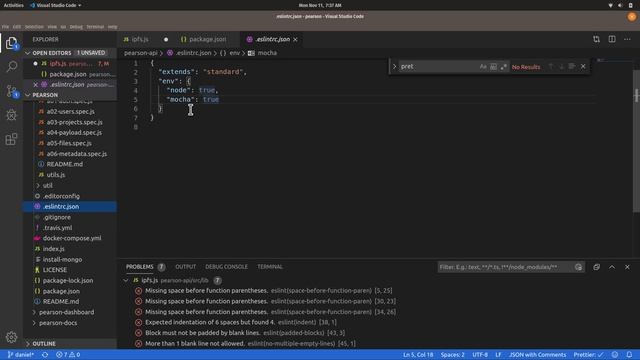Click the feedback smiley in status bar
This screenshot has width=640, height=360.
coord(615,355)
